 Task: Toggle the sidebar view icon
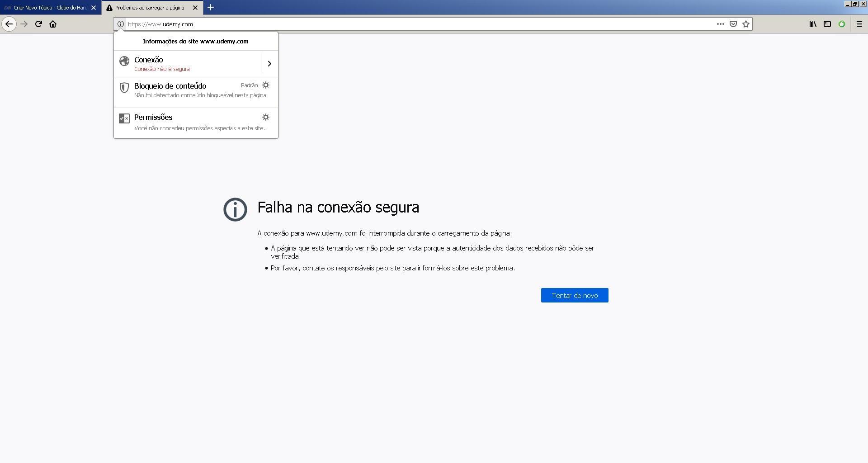(x=827, y=24)
